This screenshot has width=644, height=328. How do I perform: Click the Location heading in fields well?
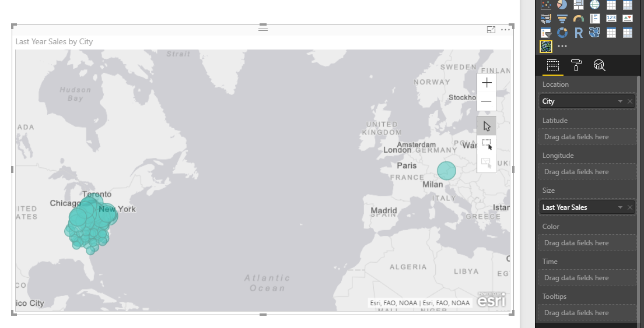pos(555,84)
